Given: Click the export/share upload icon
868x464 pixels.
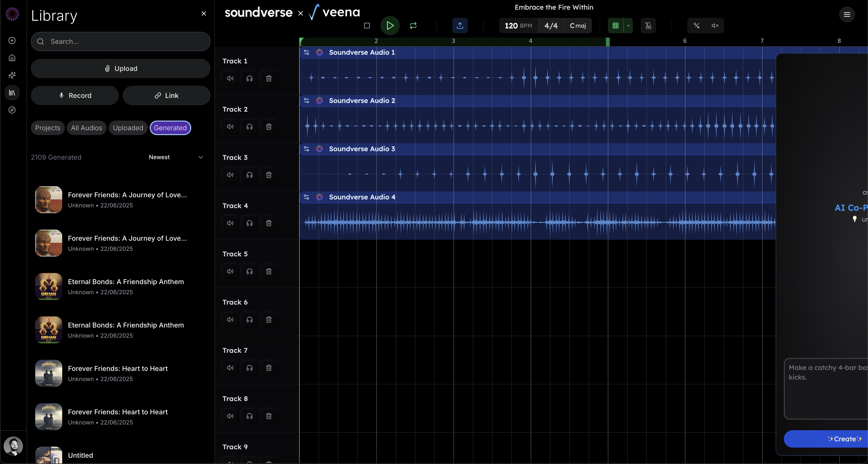Looking at the screenshot, I should (x=460, y=26).
